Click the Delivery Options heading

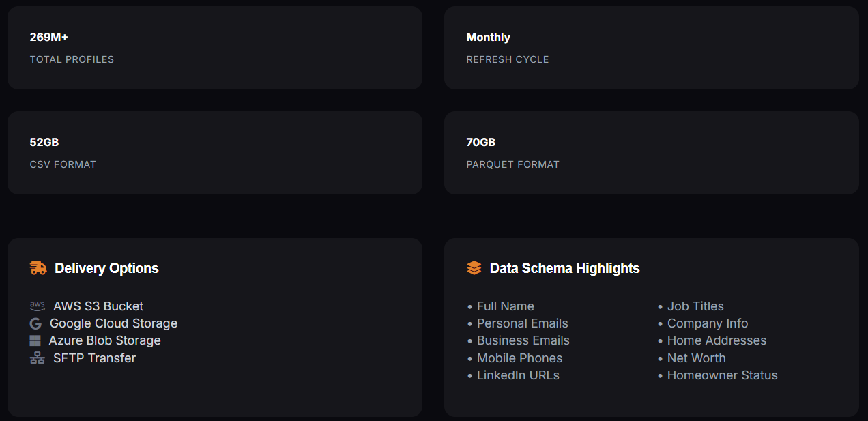[x=106, y=268]
